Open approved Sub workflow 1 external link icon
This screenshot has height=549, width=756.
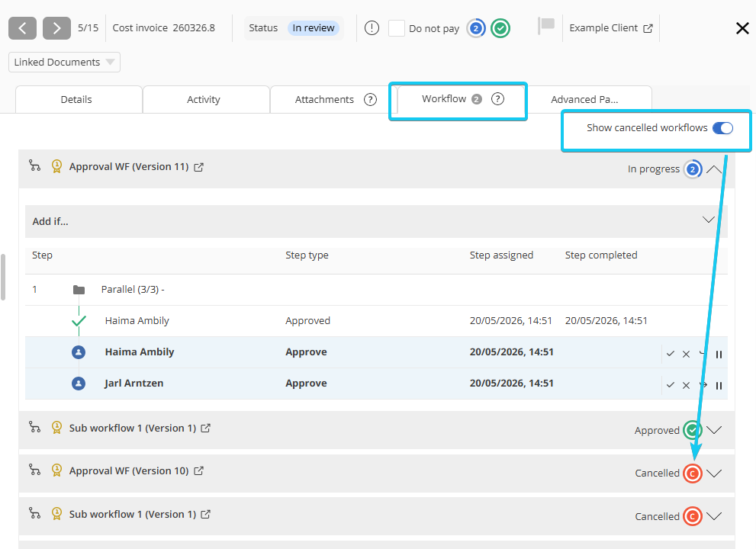click(x=206, y=428)
